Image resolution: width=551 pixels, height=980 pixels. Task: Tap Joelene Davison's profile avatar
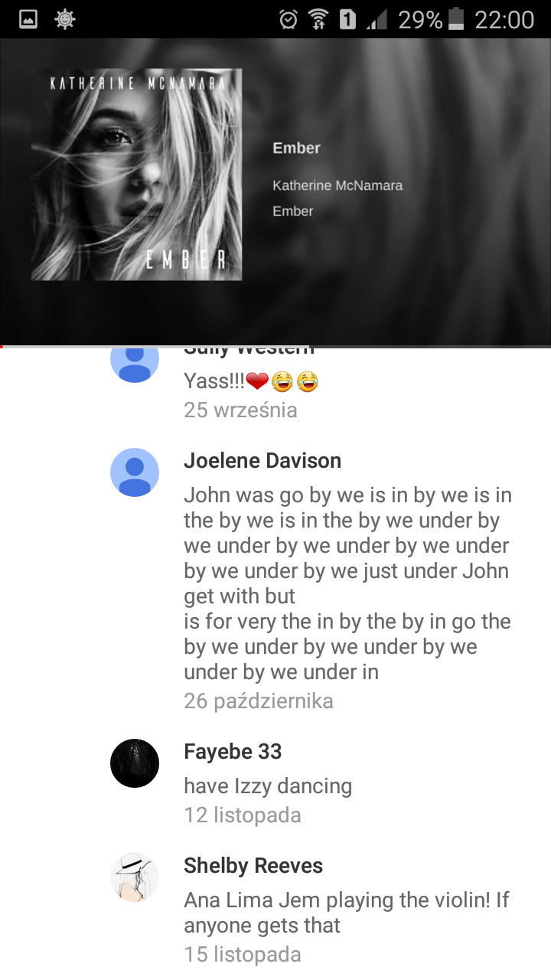pos(135,472)
